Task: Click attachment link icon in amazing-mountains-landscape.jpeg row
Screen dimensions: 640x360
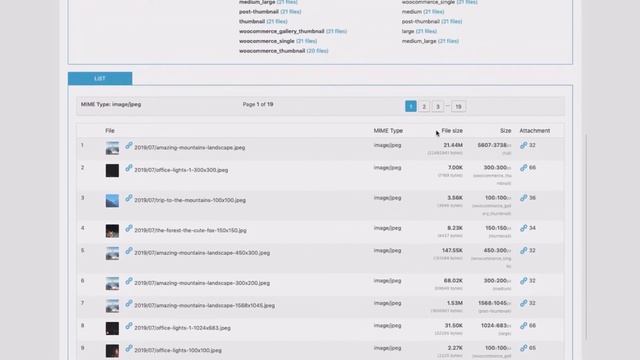Action: (524, 145)
